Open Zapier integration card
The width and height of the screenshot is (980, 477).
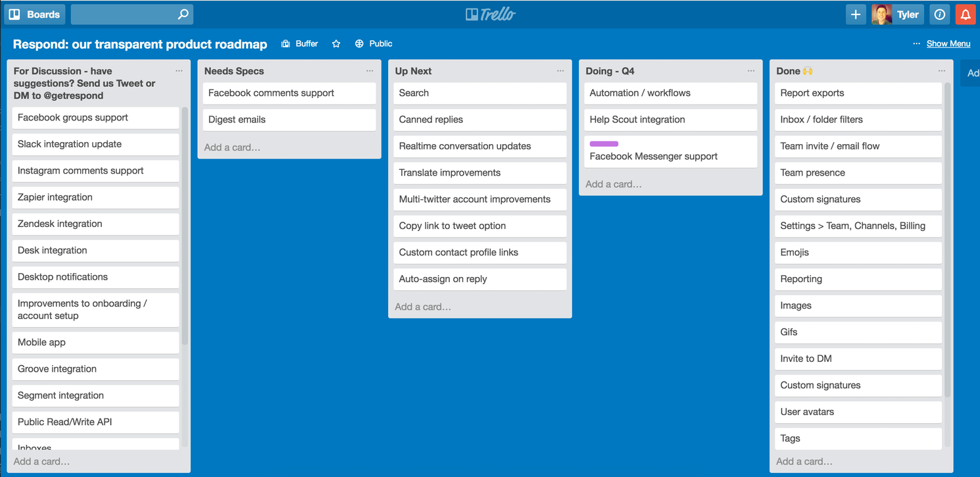[95, 197]
